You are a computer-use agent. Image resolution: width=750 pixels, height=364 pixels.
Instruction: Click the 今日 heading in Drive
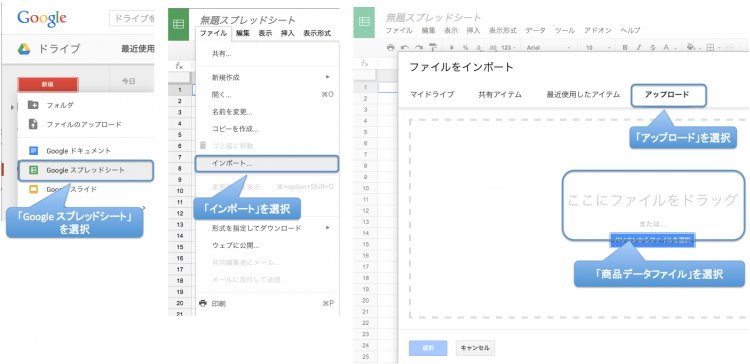point(128,81)
